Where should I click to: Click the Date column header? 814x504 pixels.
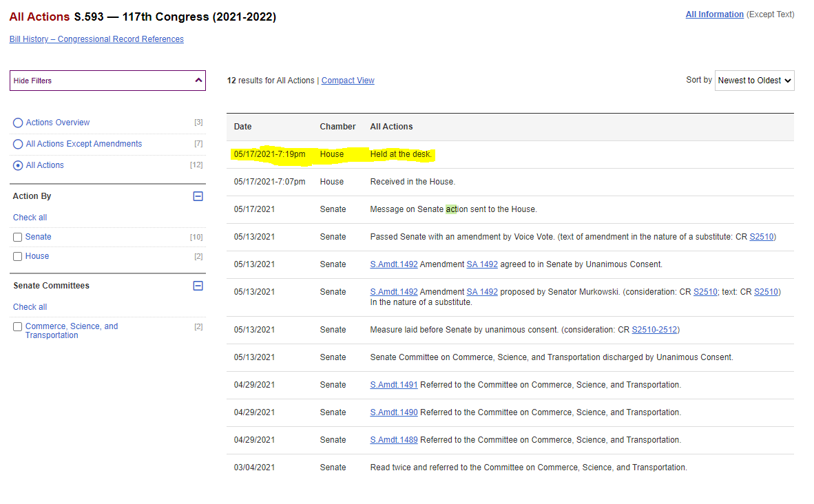click(x=242, y=127)
